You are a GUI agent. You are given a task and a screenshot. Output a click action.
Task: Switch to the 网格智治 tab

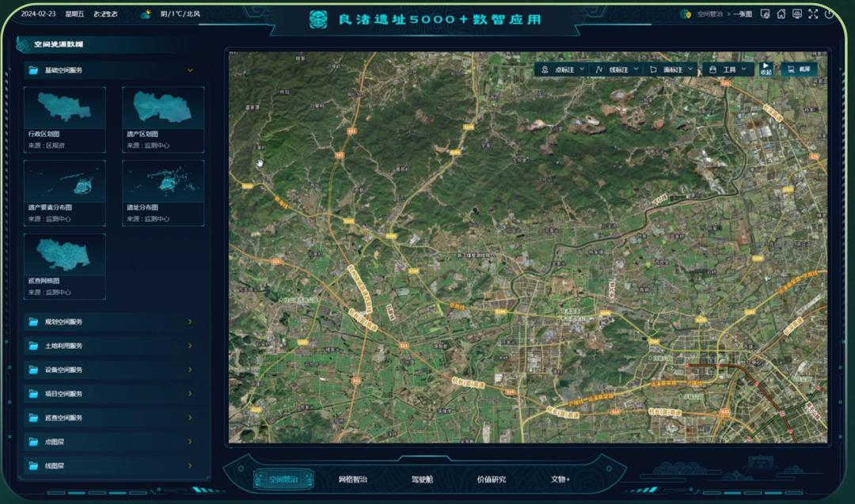pyautogui.click(x=352, y=479)
